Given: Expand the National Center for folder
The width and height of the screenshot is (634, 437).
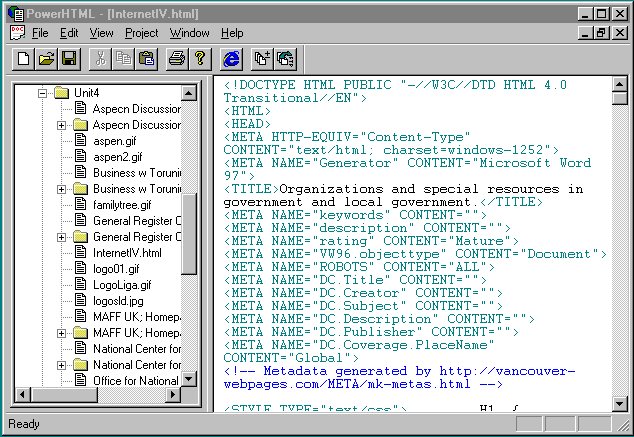Looking at the screenshot, I should (61, 365).
